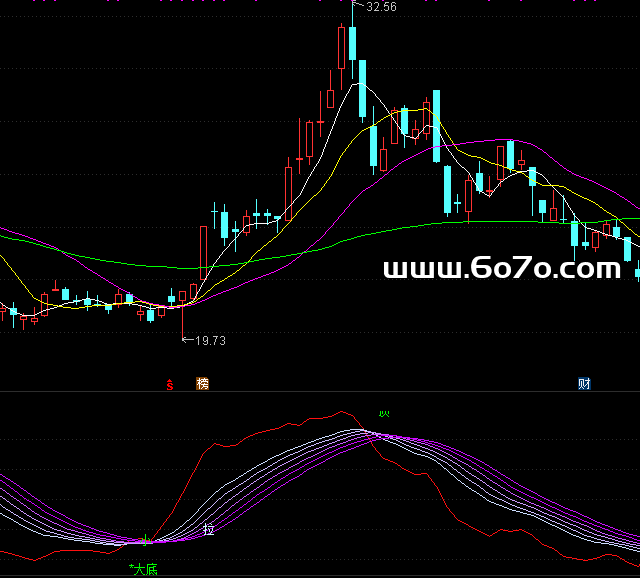
Task: Click the green 大底 bottom signal label
Action: point(145,569)
